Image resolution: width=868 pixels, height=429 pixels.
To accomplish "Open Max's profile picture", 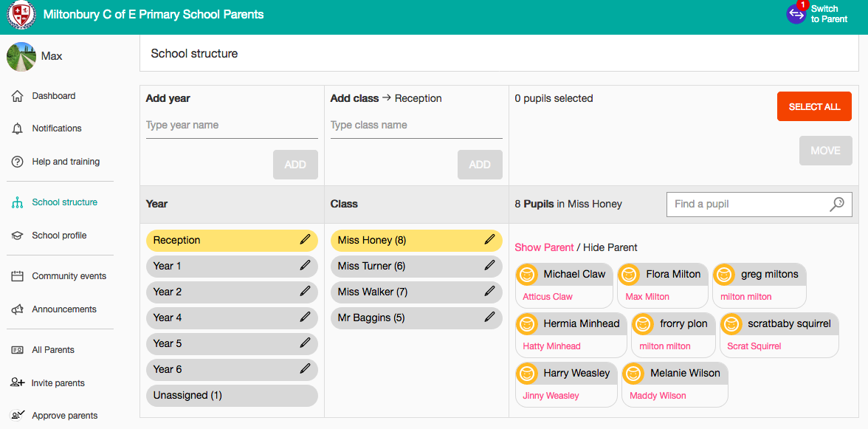I will pos(21,56).
